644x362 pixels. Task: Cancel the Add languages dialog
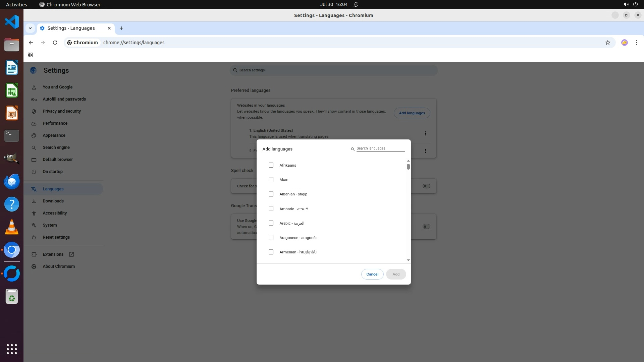[372, 274]
